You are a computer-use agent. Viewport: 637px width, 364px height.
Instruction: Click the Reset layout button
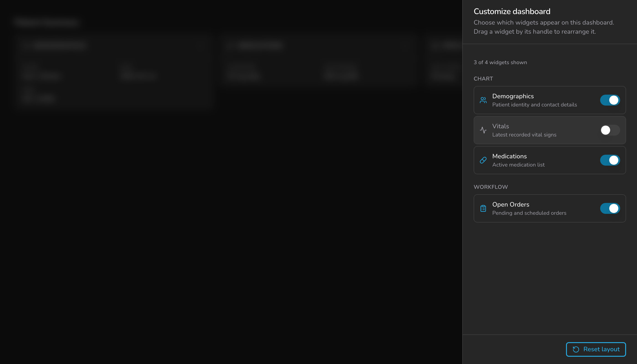pyautogui.click(x=596, y=349)
